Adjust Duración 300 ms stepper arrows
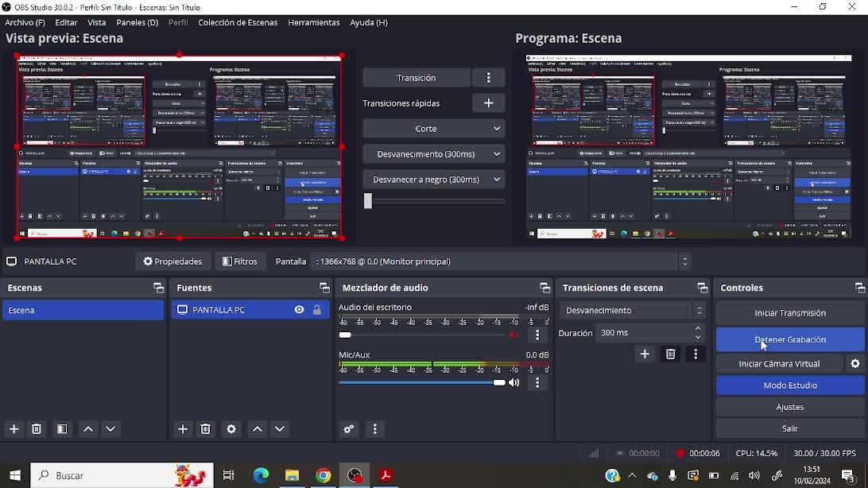Image resolution: width=868 pixels, height=488 pixels. tap(698, 332)
